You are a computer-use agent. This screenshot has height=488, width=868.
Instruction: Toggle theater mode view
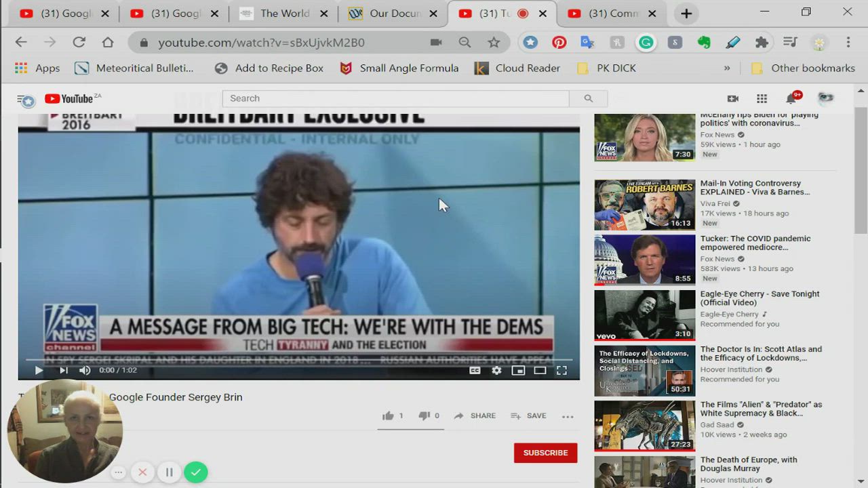(540, 370)
